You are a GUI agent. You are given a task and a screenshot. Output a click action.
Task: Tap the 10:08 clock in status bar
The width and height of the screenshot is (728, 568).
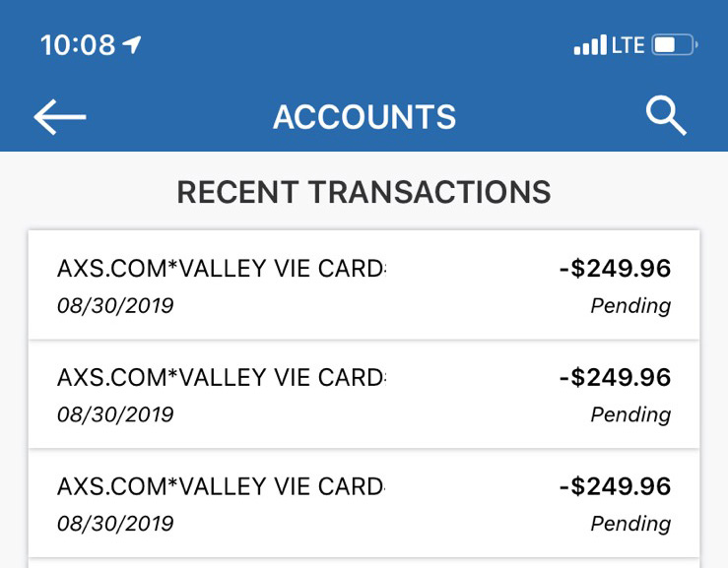pos(78,45)
